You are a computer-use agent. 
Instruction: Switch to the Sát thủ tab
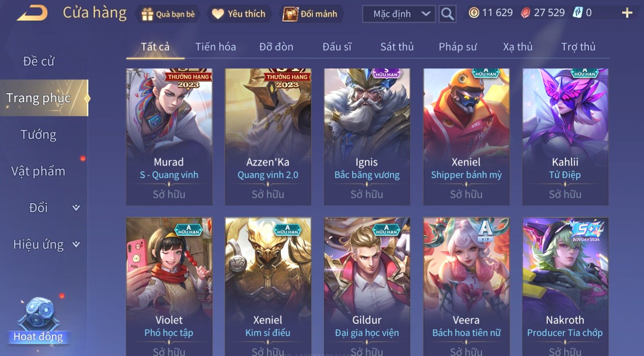tap(397, 47)
